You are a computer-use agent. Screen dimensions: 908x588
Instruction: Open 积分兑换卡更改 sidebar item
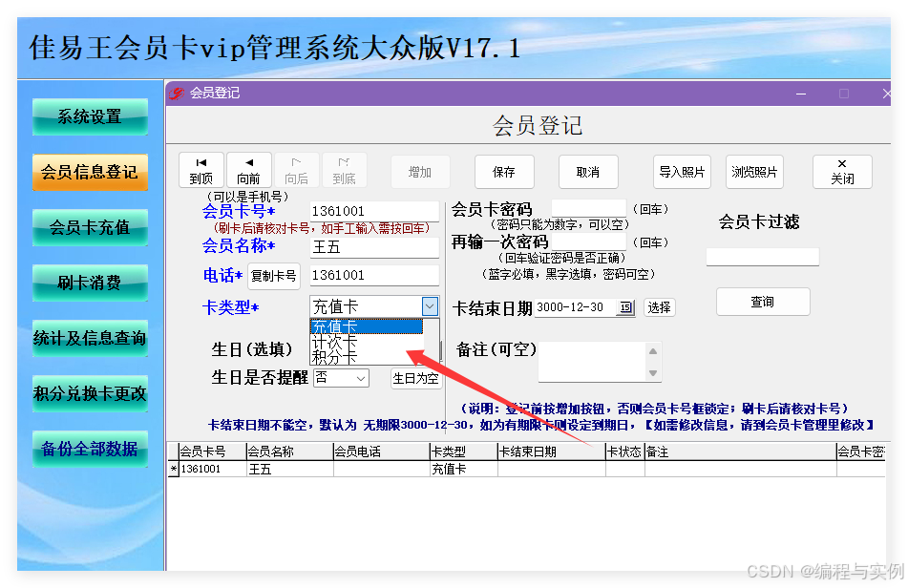pyautogui.click(x=90, y=393)
